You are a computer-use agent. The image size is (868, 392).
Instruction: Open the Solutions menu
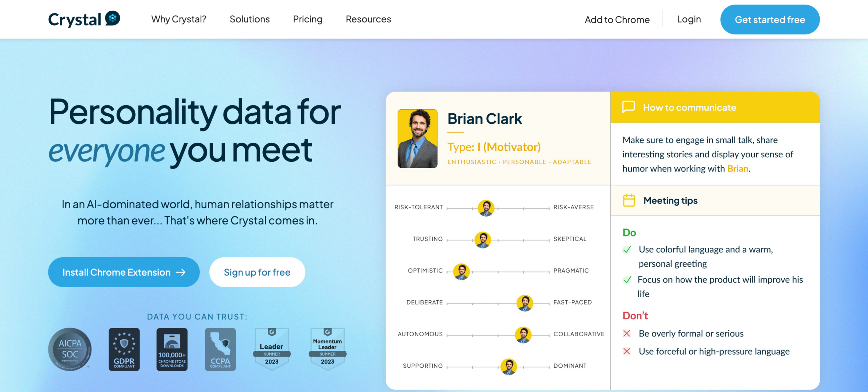250,19
